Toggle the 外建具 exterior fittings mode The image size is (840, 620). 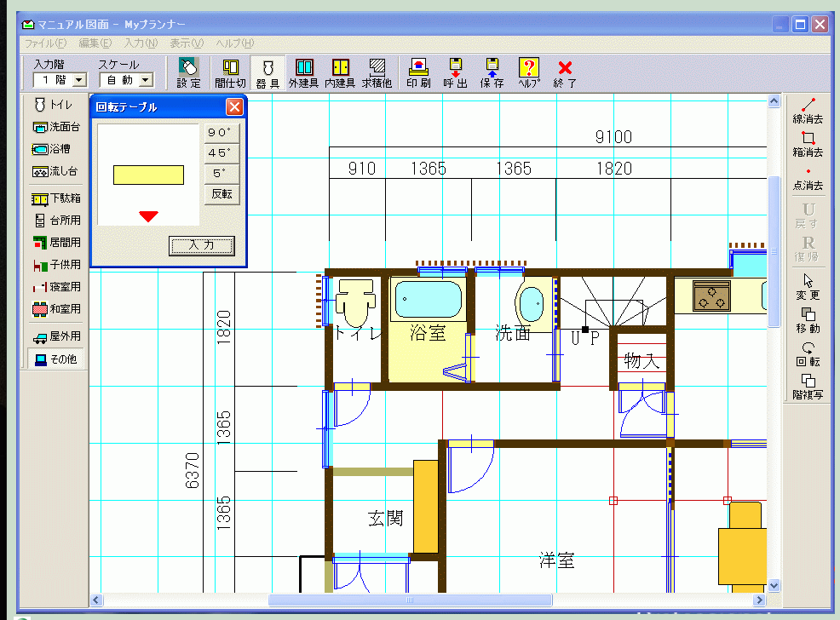(x=303, y=74)
